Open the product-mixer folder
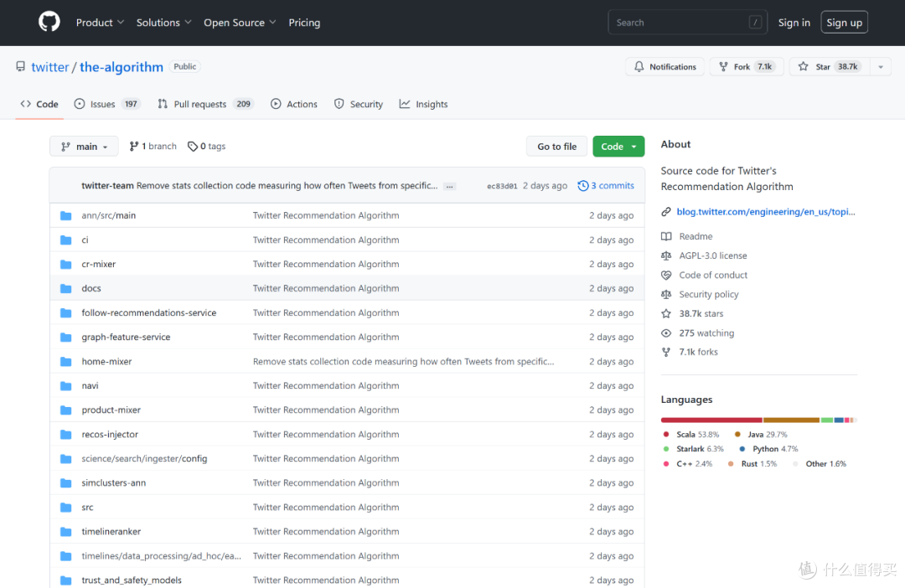Image resolution: width=905 pixels, height=588 pixels. [111, 410]
